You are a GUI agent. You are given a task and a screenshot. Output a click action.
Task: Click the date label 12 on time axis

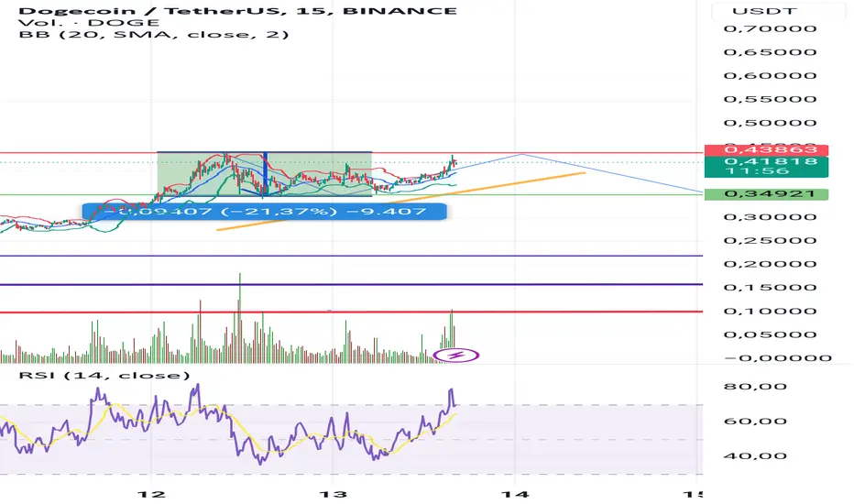click(151, 494)
